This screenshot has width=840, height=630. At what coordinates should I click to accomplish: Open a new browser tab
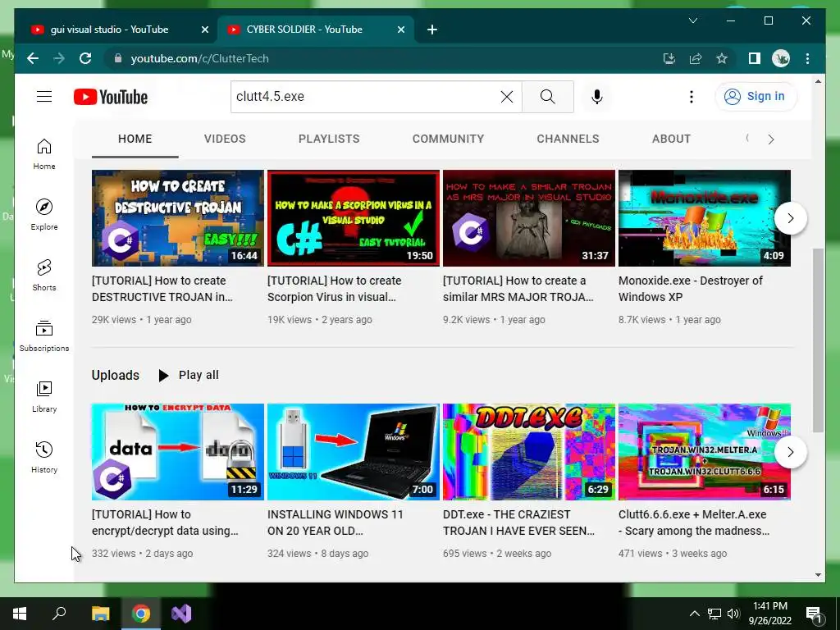(x=432, y=30)
